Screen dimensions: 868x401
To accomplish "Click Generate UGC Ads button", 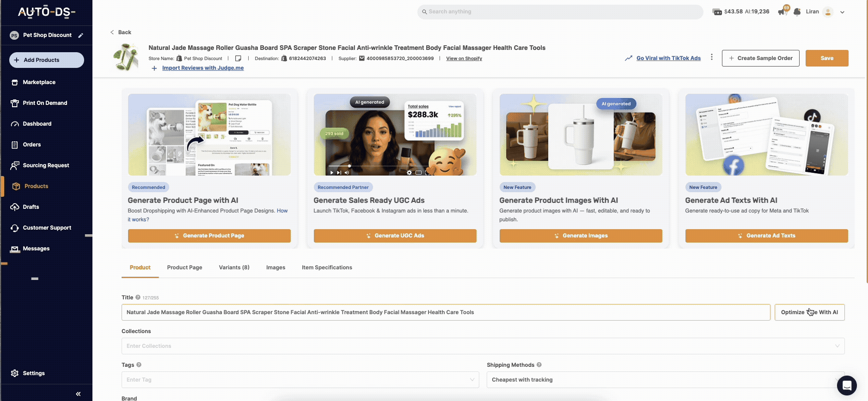I will point(395,236).
